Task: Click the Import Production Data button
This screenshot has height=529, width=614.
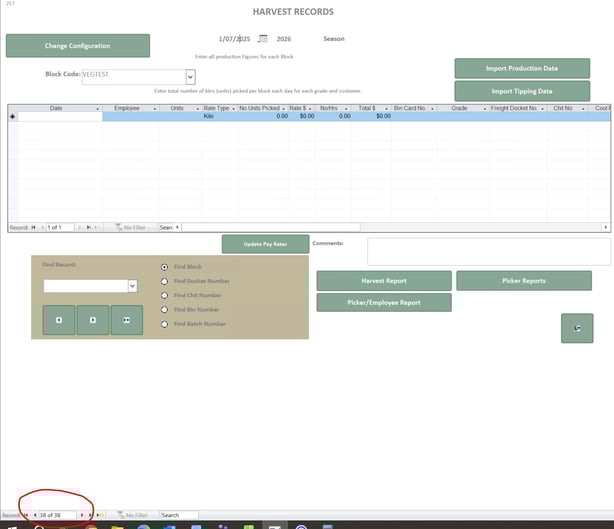Action: (522, 68)
